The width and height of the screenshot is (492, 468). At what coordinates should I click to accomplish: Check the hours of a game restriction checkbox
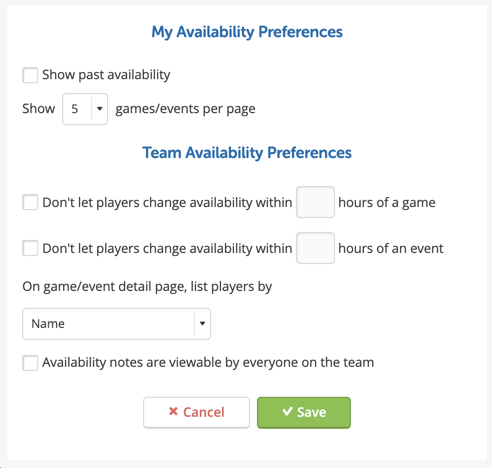pos(30,202)
